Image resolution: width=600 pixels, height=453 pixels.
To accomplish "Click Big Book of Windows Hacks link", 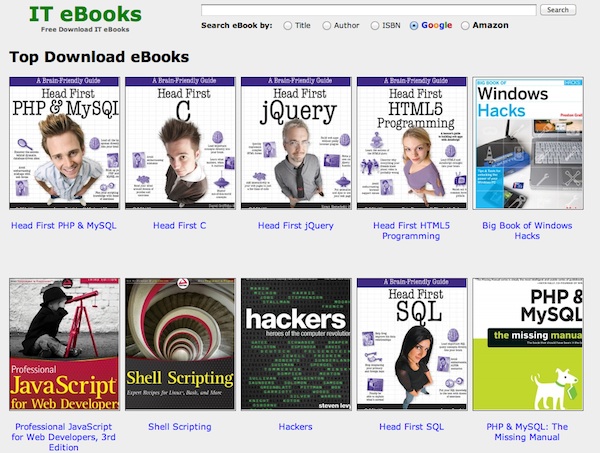I will coord(527,231).
